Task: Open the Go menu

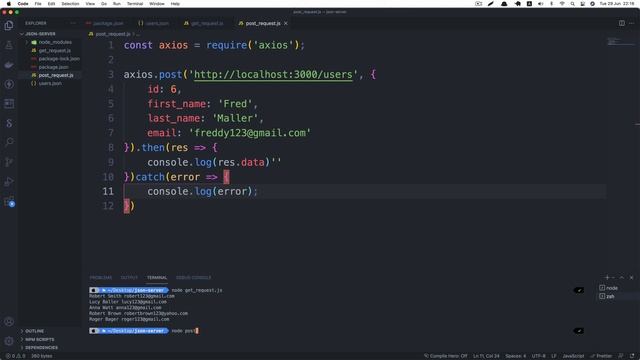Action: 104,4
